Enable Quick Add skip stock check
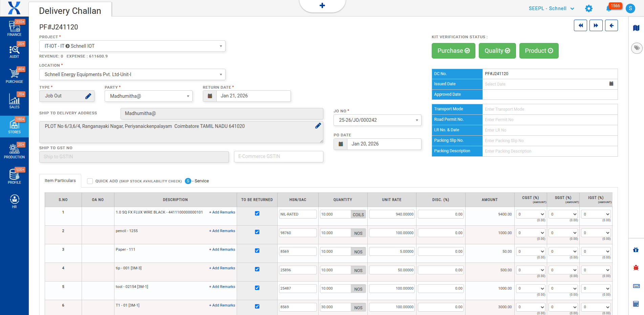This screenshot has width=644, height=315. point(90,181)
